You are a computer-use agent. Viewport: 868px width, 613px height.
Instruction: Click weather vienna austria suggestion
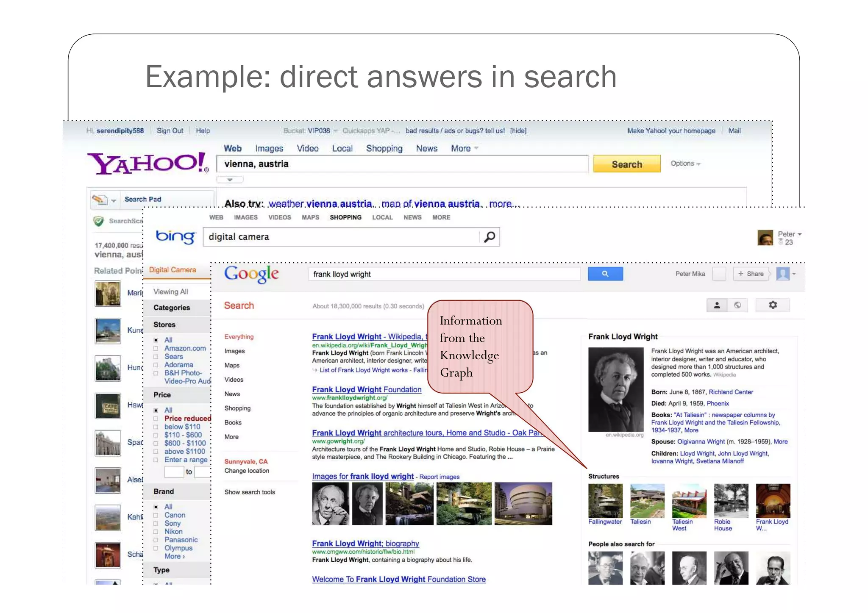(321, 204)
